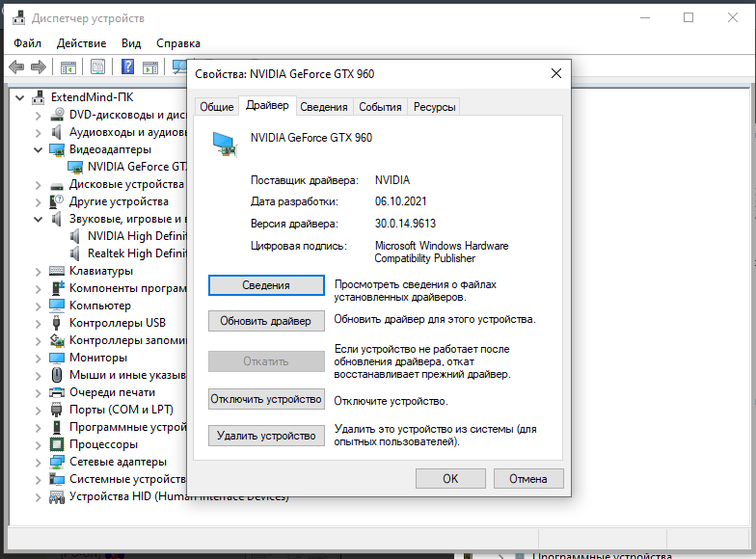The image size is (756, 559).
Task: Expand the Клавиатуры node
Action: (x=39, y=272)
